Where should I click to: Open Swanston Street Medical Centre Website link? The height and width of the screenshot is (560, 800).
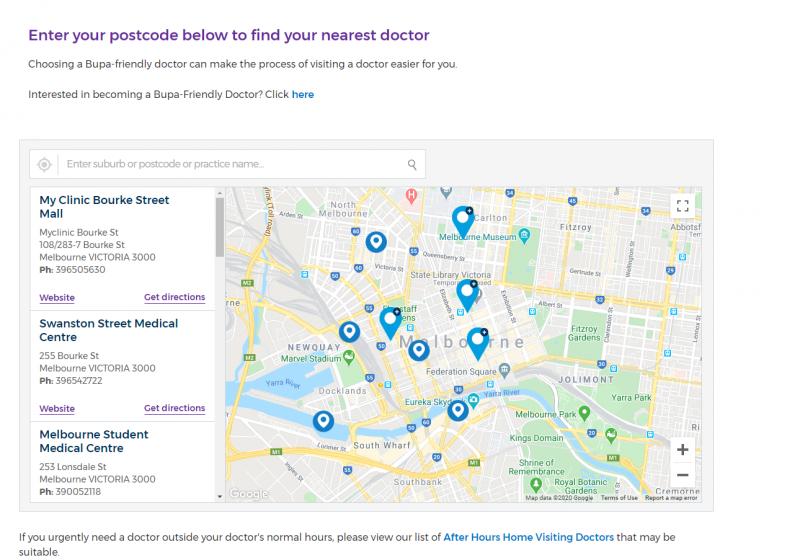point(57,409)
